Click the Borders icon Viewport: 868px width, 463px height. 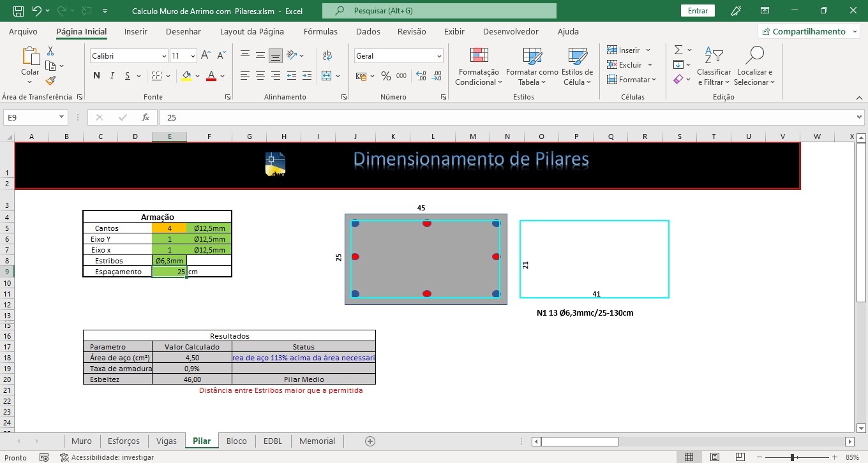158,76
